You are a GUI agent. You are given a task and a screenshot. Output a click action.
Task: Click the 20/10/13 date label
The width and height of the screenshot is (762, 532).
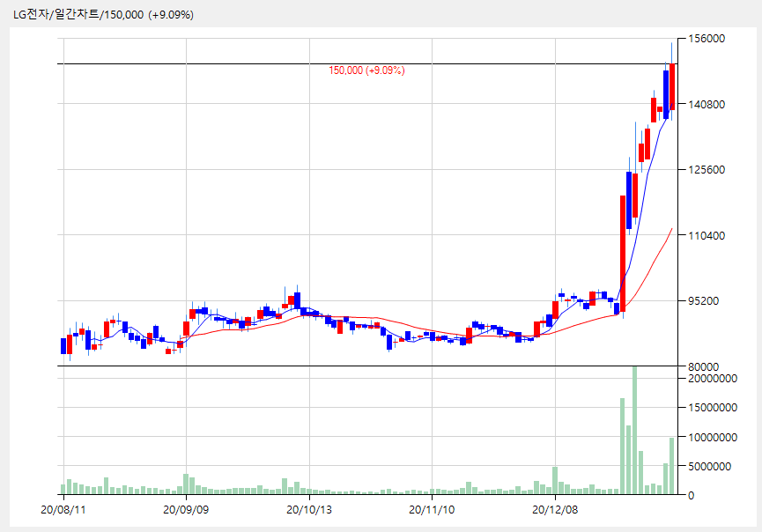[x=309, y=510]
